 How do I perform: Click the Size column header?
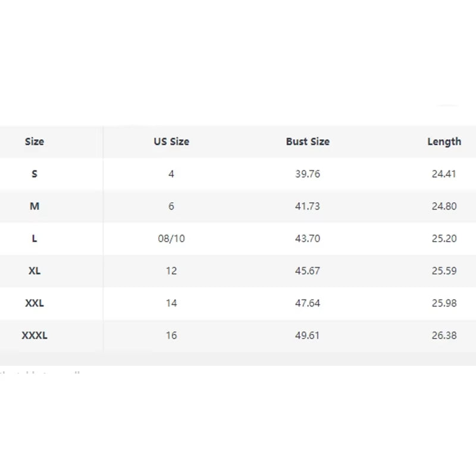click(35, 142)
